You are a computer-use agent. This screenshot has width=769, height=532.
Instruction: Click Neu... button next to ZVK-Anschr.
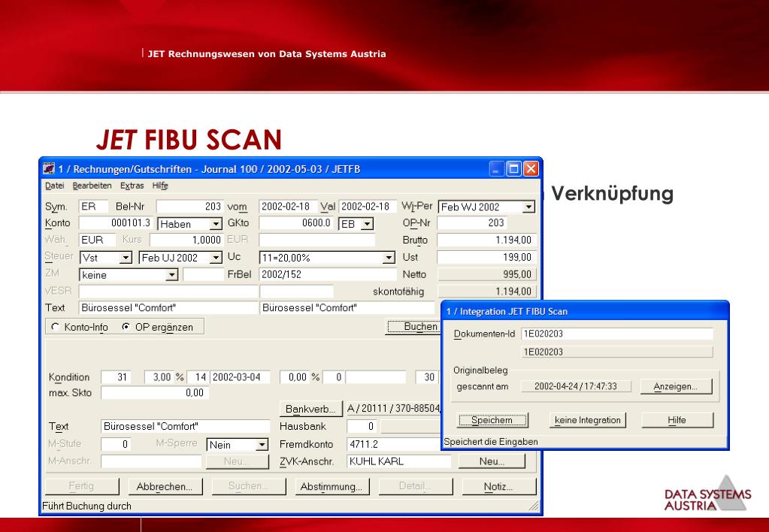[x=492, y=461]
